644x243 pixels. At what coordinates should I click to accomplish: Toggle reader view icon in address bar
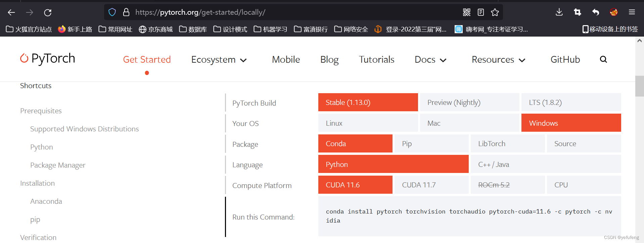point(481,12)
